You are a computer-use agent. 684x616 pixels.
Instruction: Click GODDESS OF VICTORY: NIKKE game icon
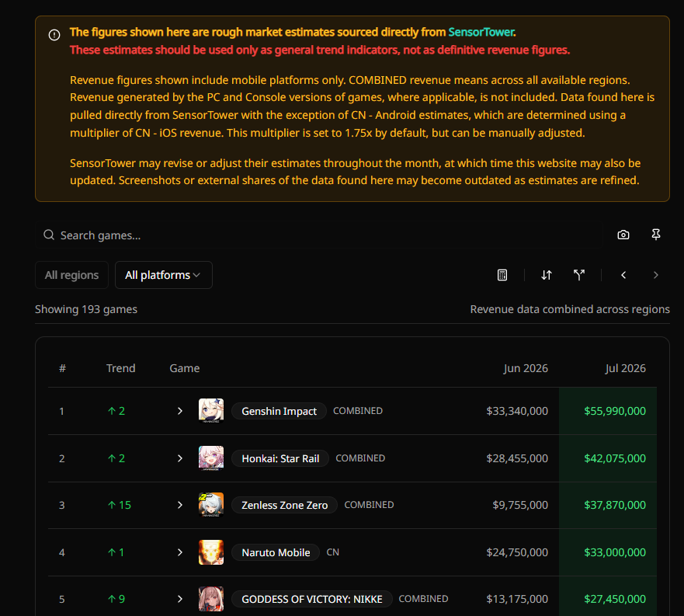pyautogui.click(x=211, y=599)
